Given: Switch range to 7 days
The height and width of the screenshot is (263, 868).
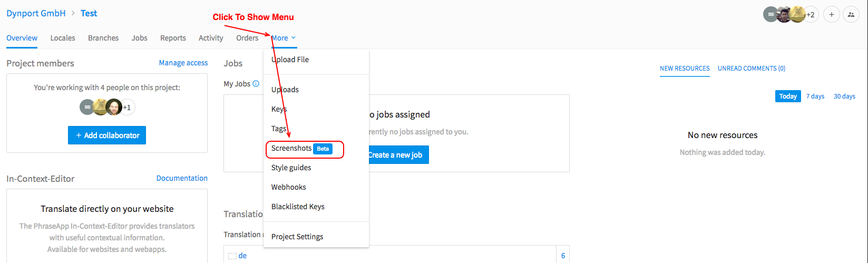Looking at the screenshot, I should click(815, 96).
